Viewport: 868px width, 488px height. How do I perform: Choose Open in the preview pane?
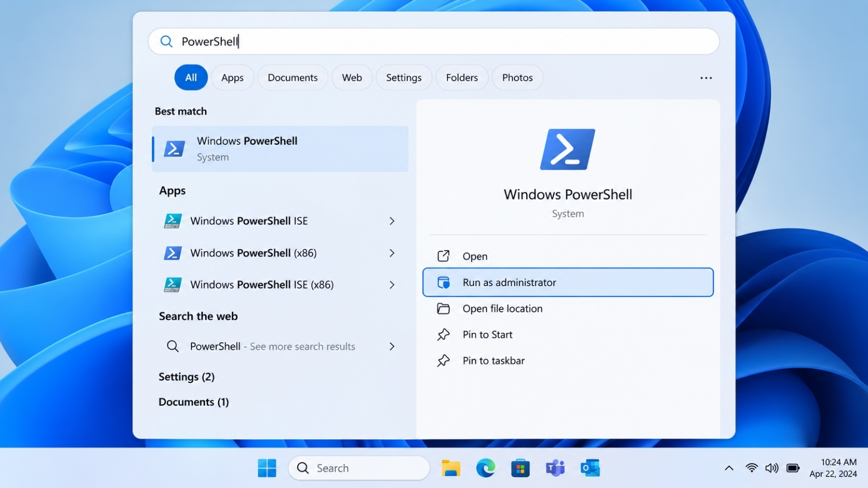[568, 256]
